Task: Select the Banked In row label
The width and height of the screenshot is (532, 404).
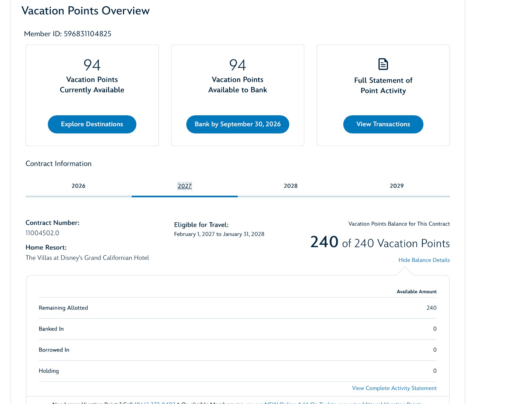Action: (x=51, y=329)
